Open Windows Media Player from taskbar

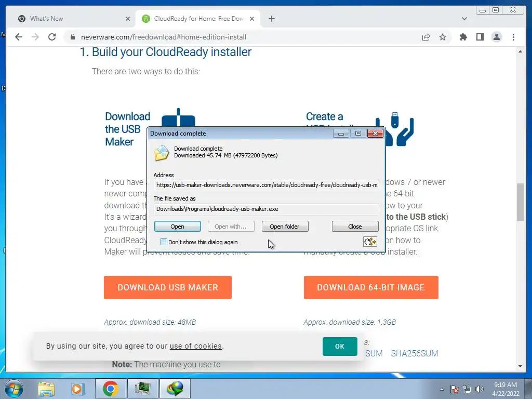pos(77,389)
